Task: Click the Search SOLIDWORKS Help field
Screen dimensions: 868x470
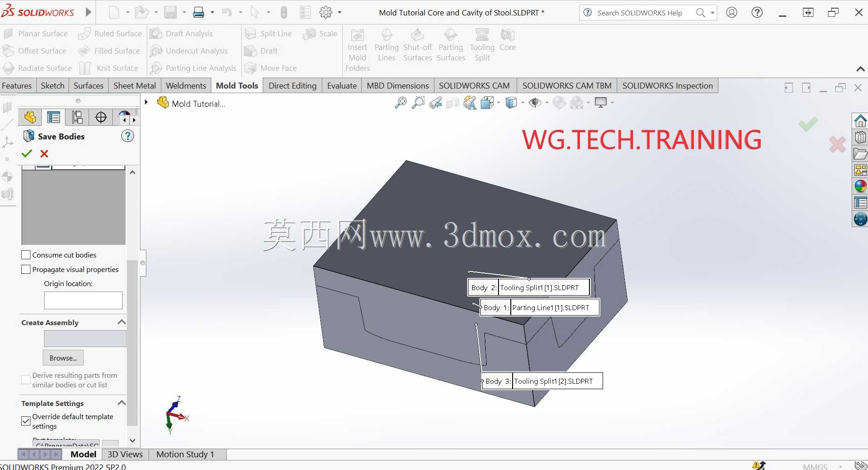Action: coord(640,13)
